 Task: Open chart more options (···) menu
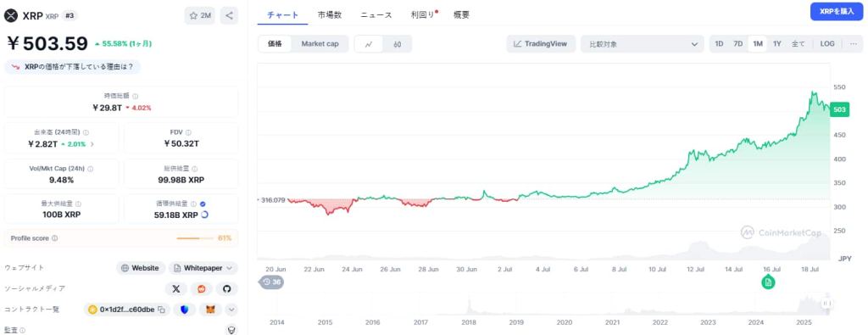pyautogui.click(x=854, y=44)
